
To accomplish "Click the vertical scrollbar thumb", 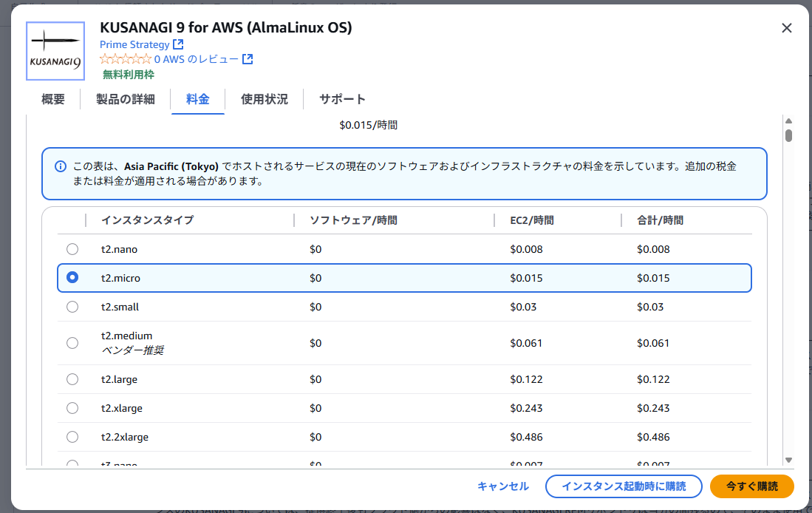I will point(788,136).
